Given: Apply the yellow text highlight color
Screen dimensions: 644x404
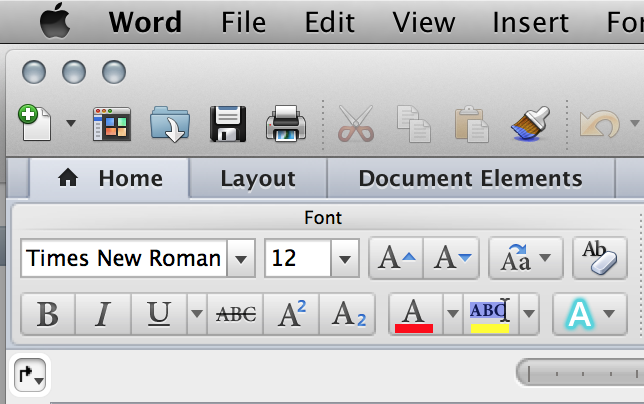Looking at the screenshot, I should click(490, 314).
